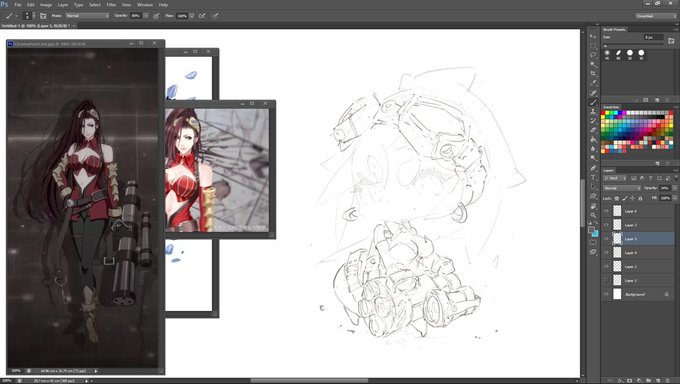Select the Move tool in the toolbox
680x384 pixels.
pyautogui.click(x=593, y=36)
